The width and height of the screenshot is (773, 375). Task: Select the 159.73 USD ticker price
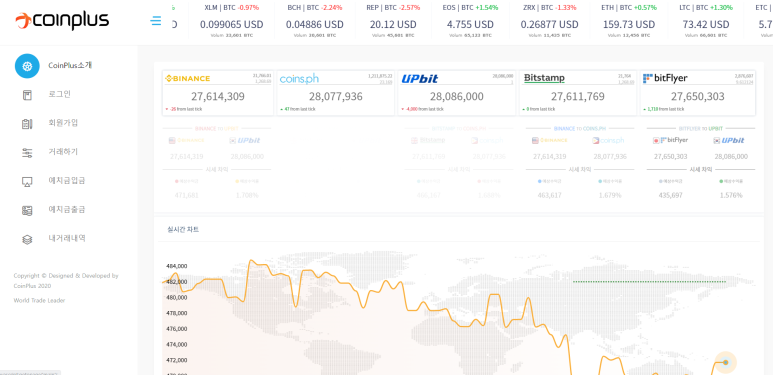(629, 24)
